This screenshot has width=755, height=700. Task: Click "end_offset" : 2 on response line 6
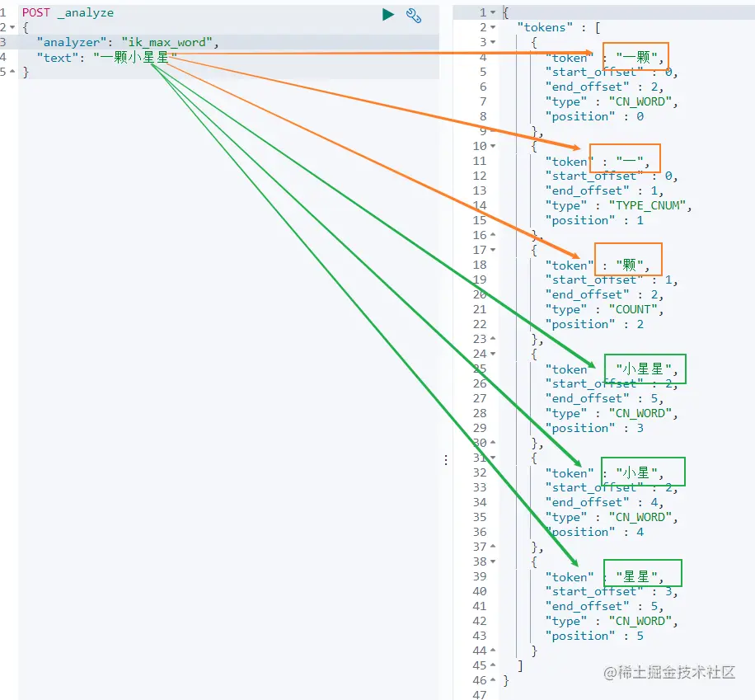pyautogui.click(x=604, y=87)
